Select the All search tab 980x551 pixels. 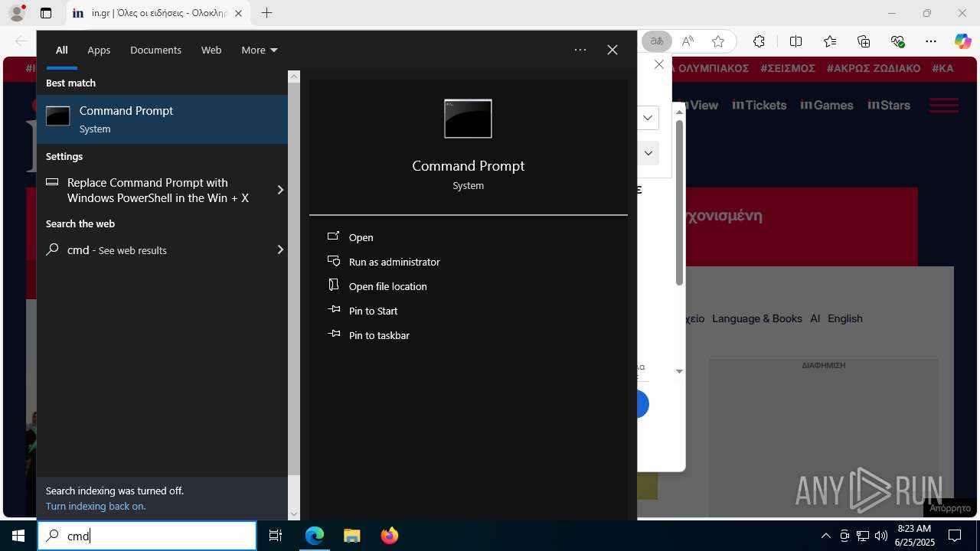coord(62,50)
